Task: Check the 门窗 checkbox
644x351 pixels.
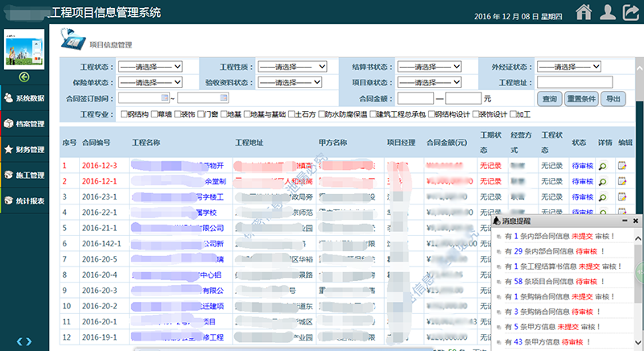Action: point(200,114)
